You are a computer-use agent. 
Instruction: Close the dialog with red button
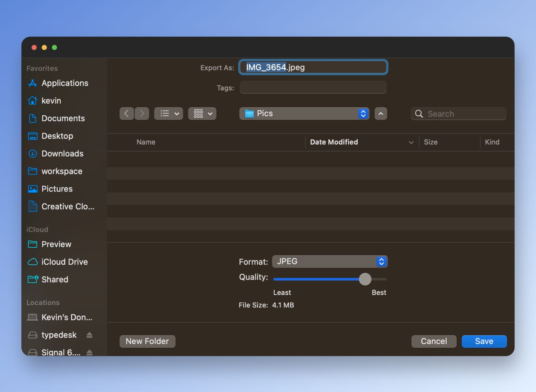tap(34, 48)
